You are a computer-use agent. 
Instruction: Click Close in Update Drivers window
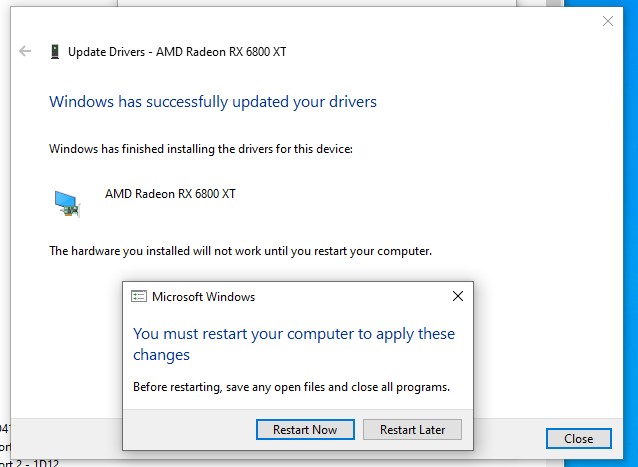(579, 439)
